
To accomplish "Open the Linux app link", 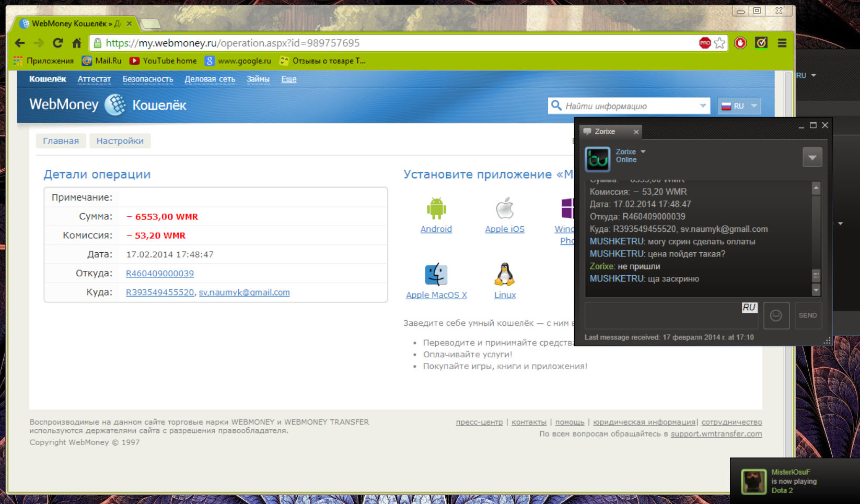I will (x=505, y=295).
